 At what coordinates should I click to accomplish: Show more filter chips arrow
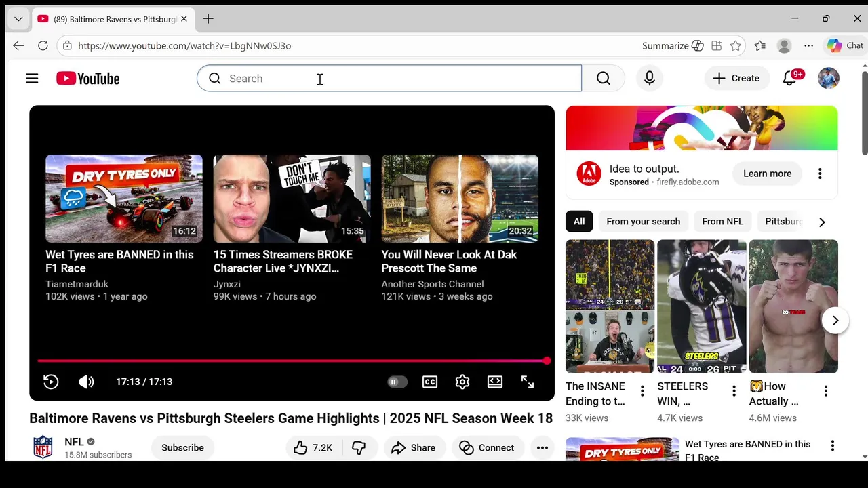(822, 222)
